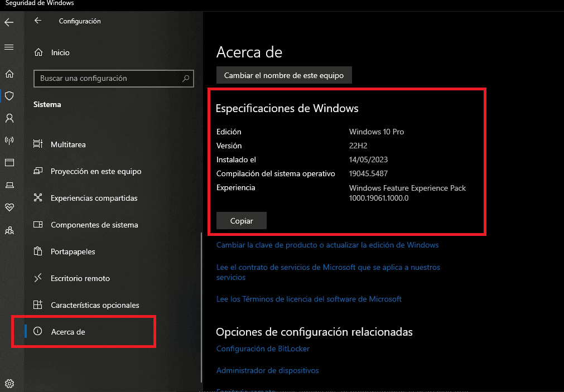Open Proyección en este equipo page
The image size is (564, 392).
coord(96,171)
